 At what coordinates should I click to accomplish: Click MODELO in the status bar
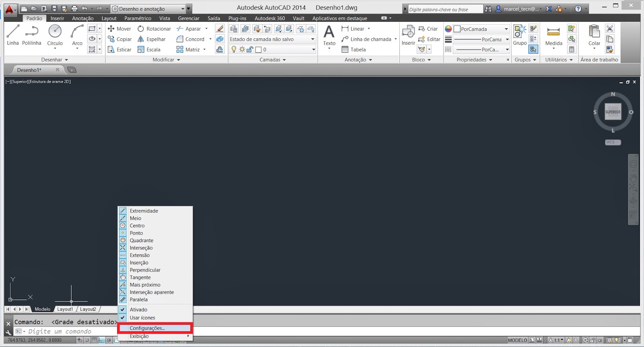pyautogui.click(x=517, y=340)
